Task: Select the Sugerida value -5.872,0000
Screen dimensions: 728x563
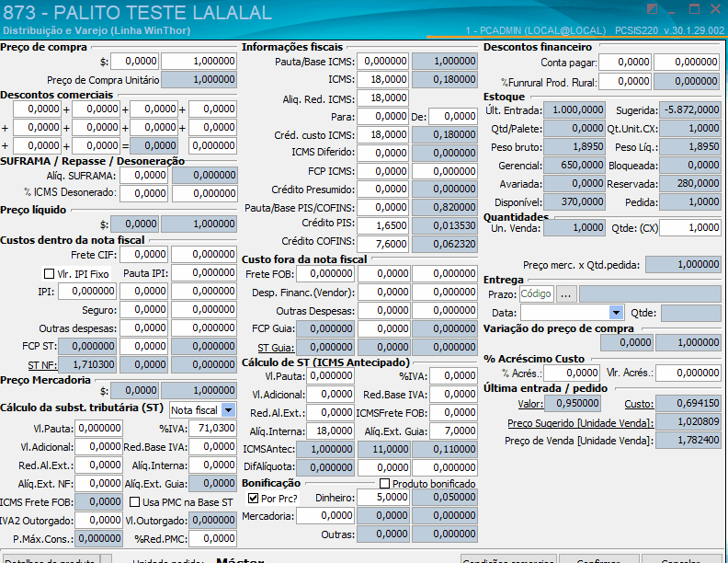Action: [690, 110]
